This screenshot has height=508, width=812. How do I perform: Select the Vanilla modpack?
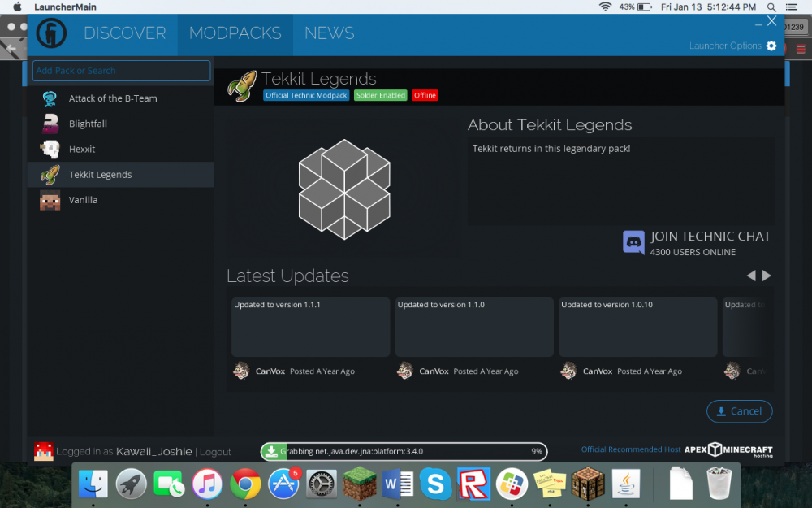(x=121, y=200)
